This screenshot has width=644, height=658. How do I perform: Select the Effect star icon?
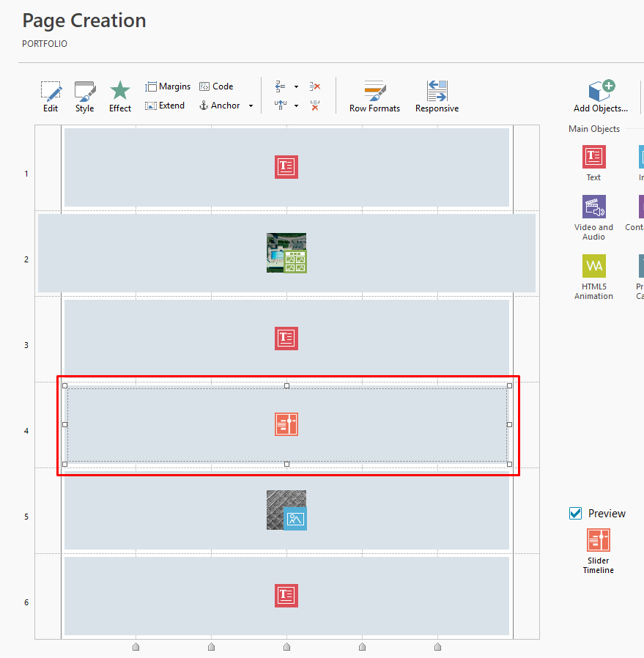click(120, 97)
